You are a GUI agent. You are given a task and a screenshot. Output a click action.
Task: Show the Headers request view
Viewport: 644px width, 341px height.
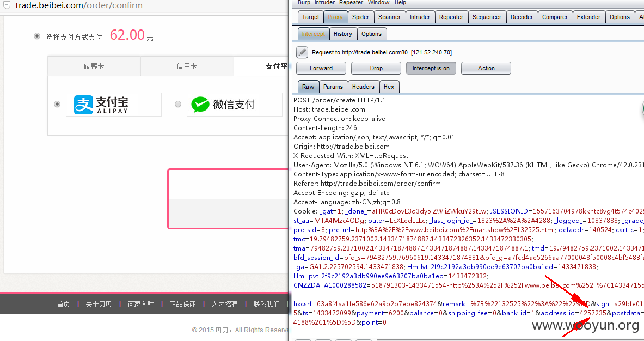363,87
